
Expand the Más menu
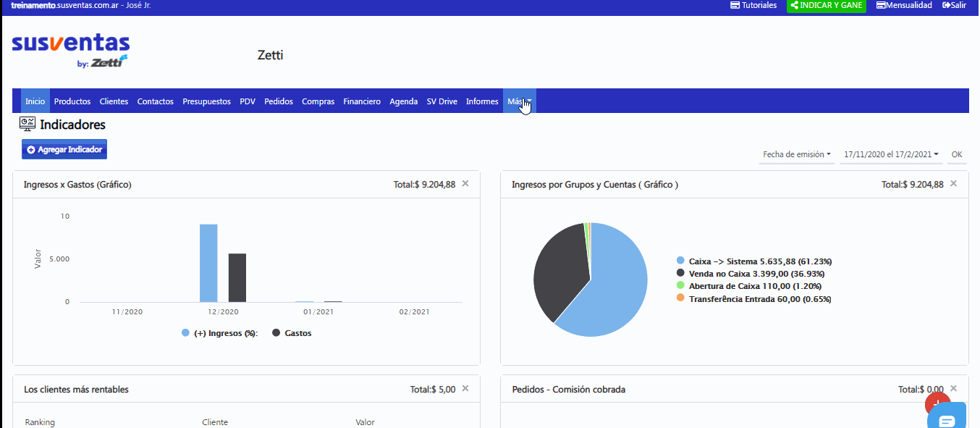[x=520, y=101]
